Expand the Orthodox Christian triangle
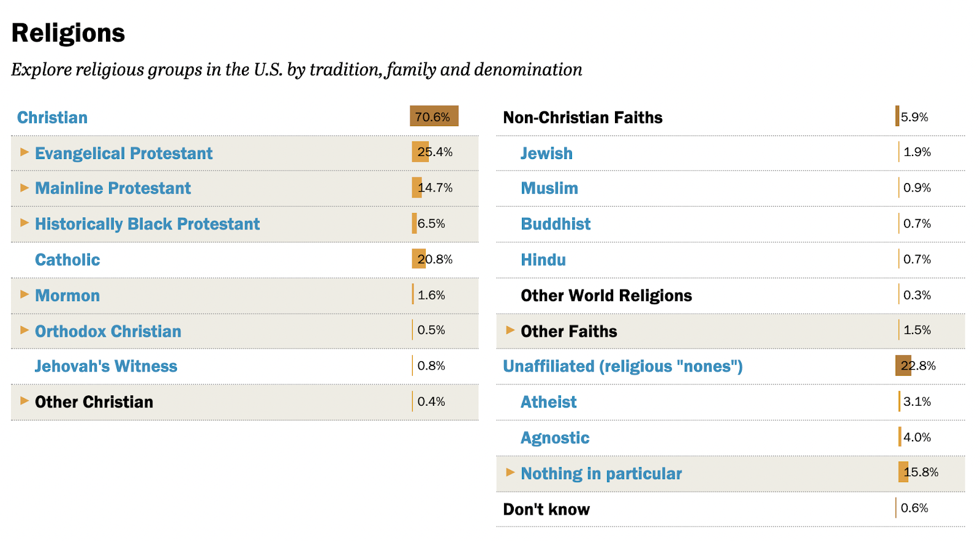 click(24, 330)
